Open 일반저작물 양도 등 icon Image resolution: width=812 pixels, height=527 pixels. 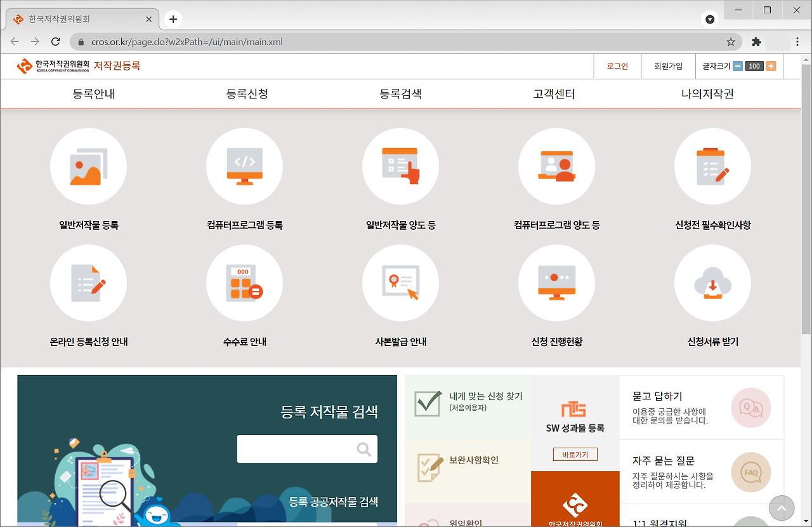point(400,166)
